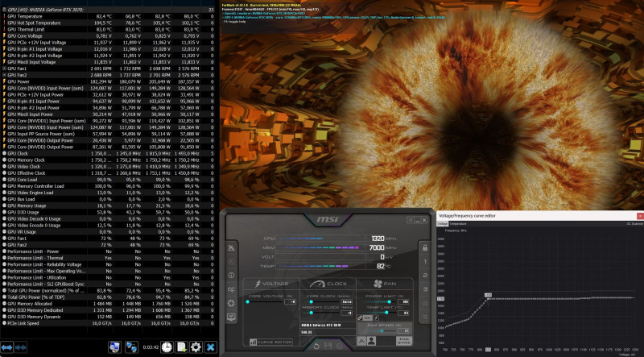Select GPU Memory Allocated row
The width and height of the screenshot is (644, 357).
(108, 304)
